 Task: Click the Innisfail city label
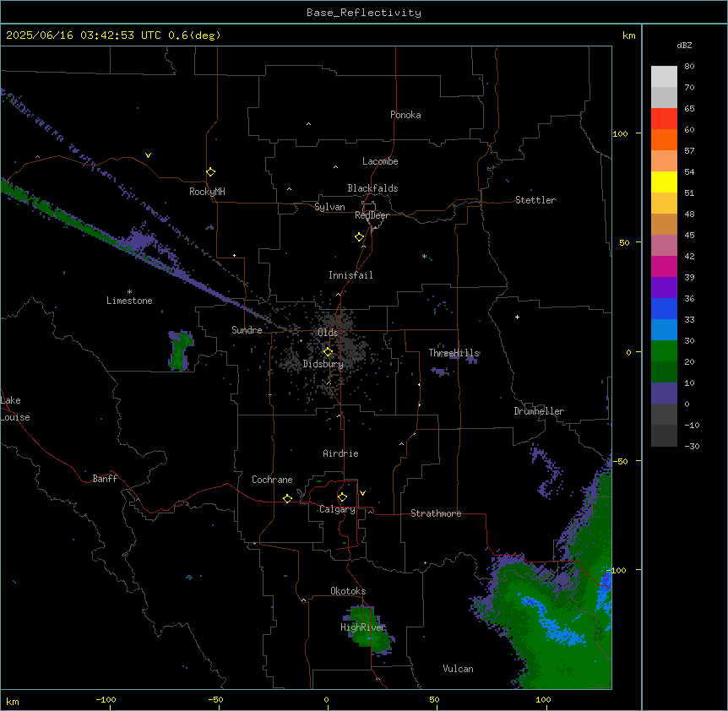[350, 275]
